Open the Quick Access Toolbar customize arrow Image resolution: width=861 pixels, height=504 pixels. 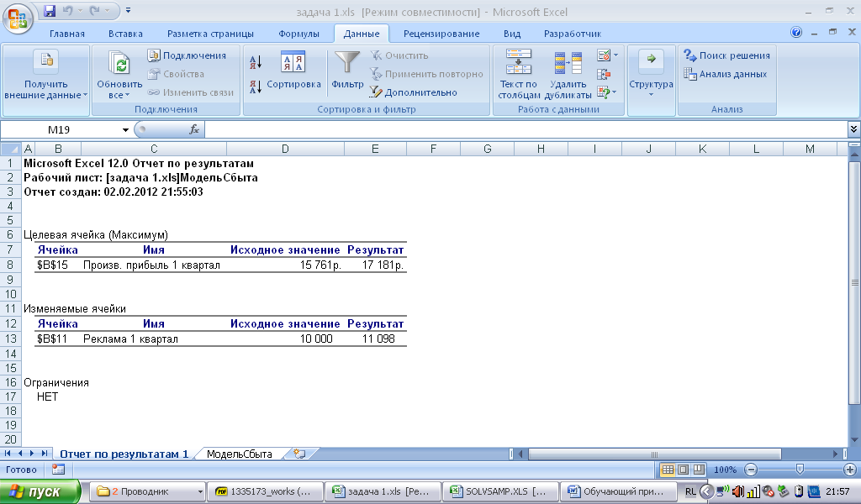pyautogui.click(x=128, y=10)
